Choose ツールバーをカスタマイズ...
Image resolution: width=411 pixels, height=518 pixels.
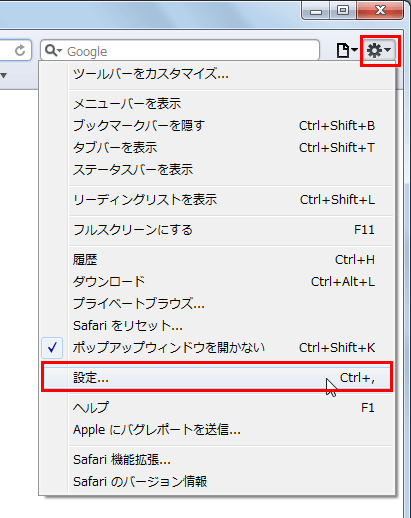pyautogui.click(x=217, y=74)
